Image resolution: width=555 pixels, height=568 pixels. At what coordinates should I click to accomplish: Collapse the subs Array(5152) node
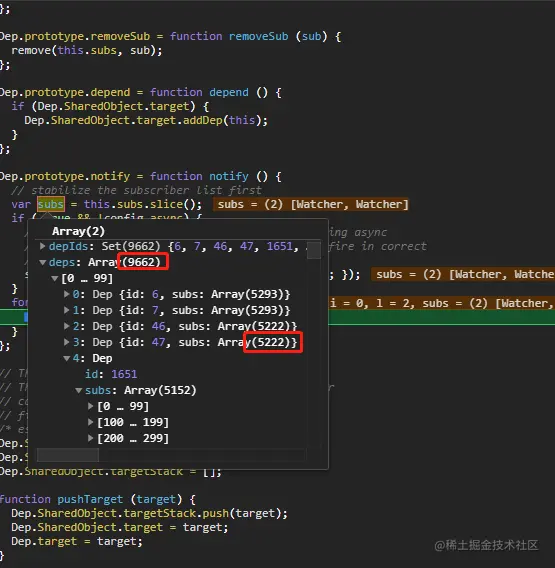click(x=79, y=390)
